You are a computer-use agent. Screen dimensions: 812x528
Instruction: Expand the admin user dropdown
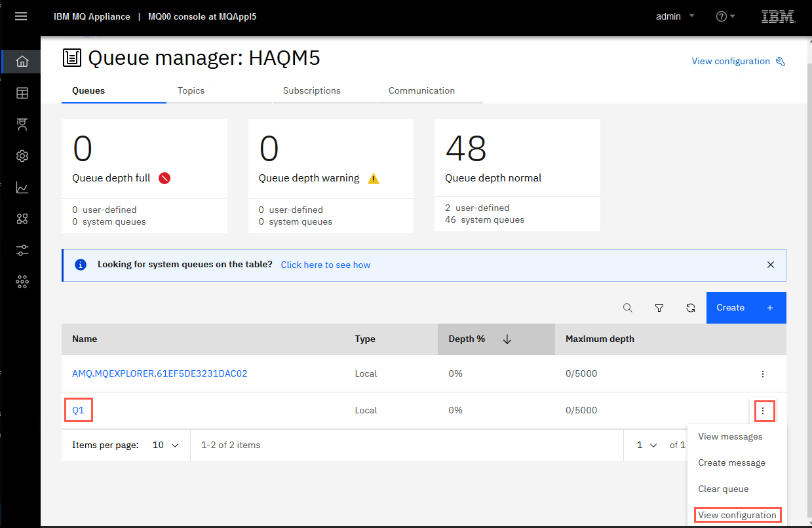(692, 16)
